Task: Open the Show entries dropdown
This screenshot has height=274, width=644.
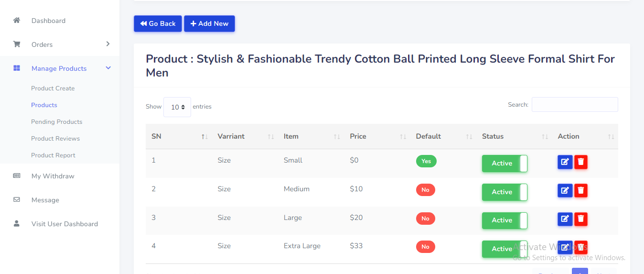Action: (177, 107)
